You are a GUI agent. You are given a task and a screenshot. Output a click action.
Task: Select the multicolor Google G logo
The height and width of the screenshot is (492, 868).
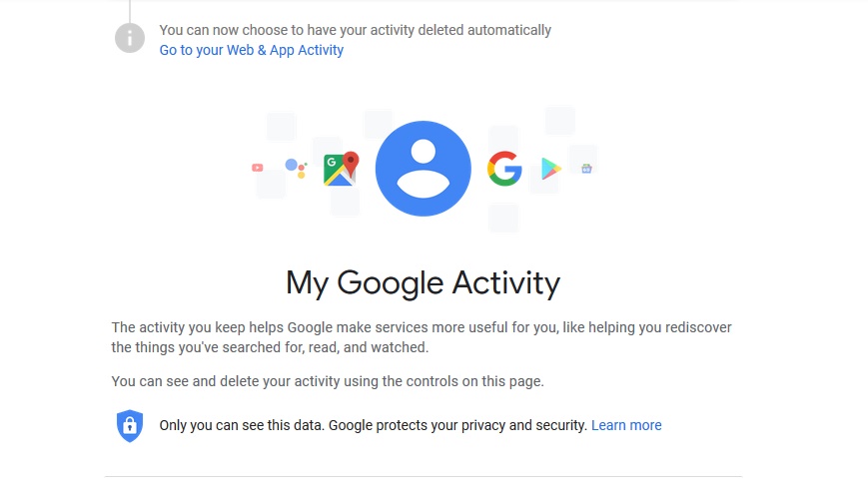click(x=504, y=169)
